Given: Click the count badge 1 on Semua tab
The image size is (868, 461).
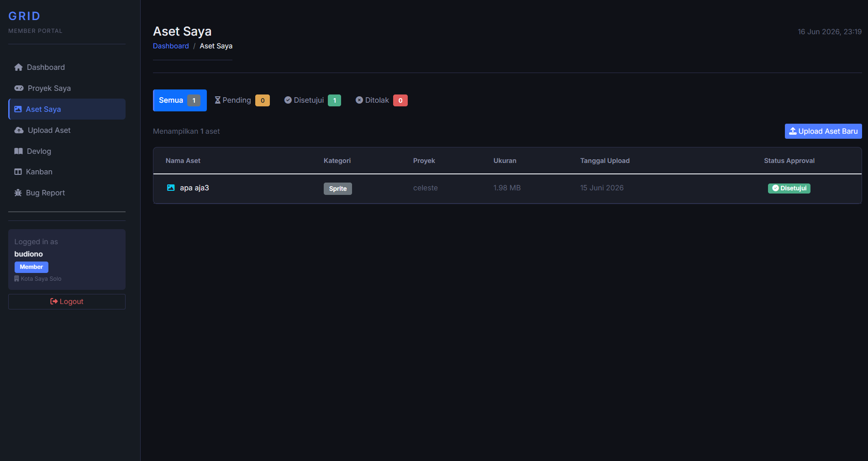Looking at the screenshot, I should [194, 100].
